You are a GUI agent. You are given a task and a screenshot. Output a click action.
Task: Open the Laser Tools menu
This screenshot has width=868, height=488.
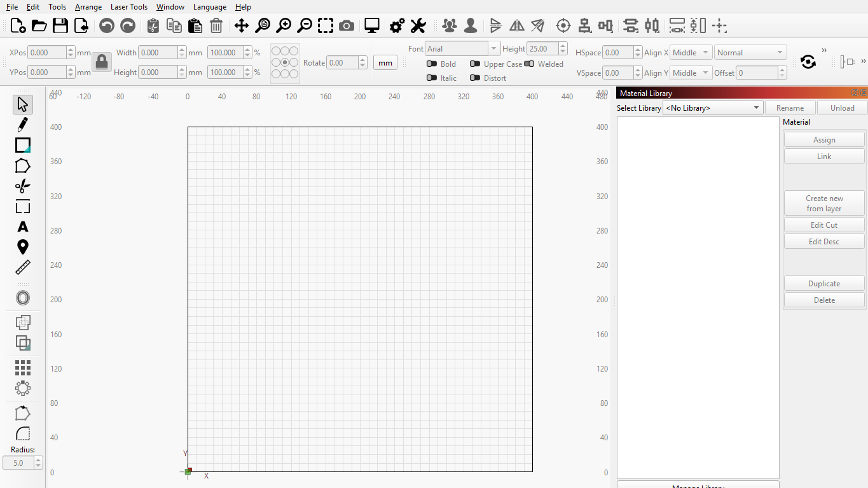pyautogui.click(x=129, y=7)
